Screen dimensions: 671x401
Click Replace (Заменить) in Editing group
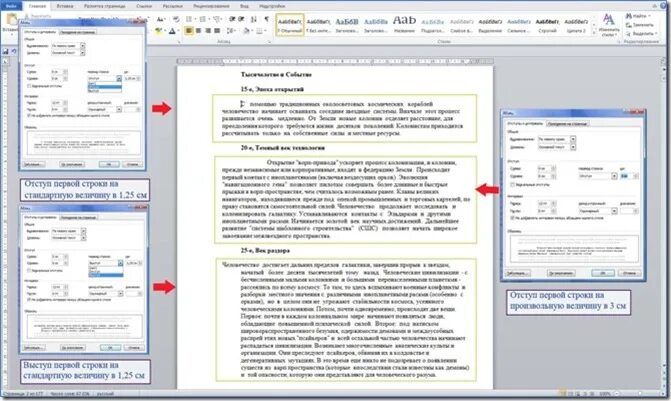[x=640, y=25]
